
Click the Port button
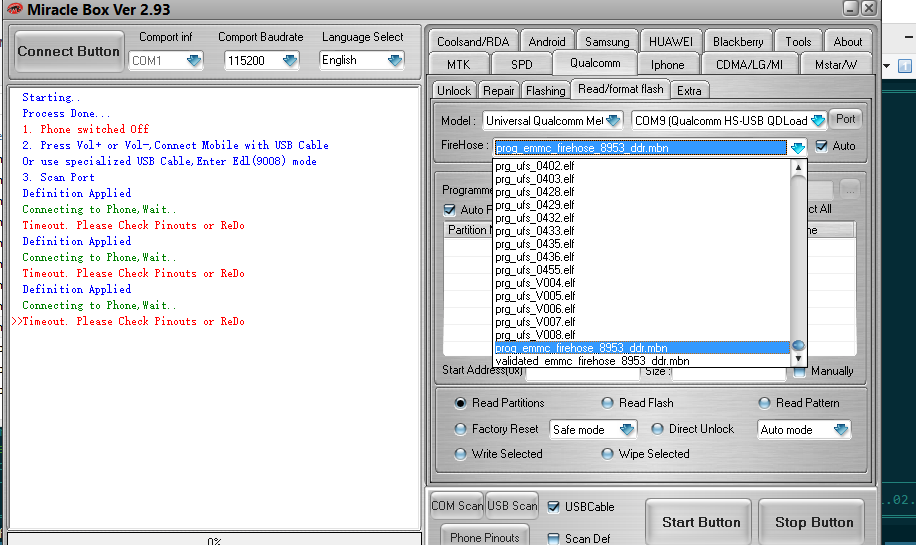[845, 119]
